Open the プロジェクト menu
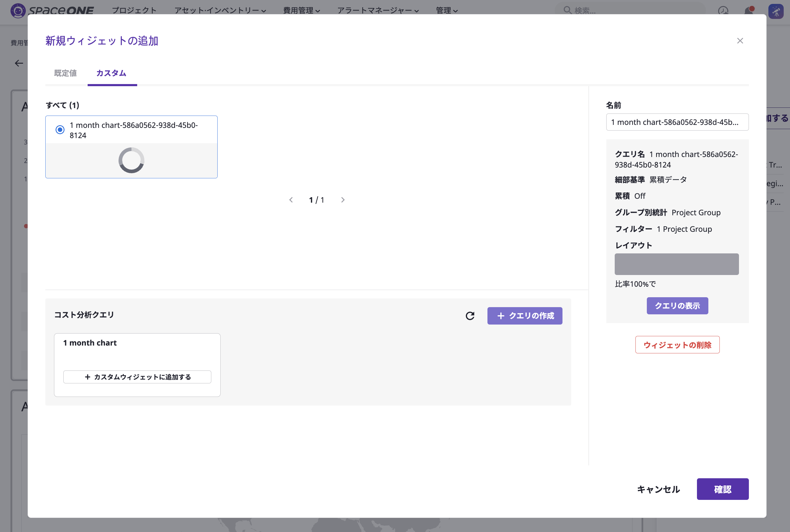Image resolution: width=790 pixels, height=532 pixels. point(134,11)
